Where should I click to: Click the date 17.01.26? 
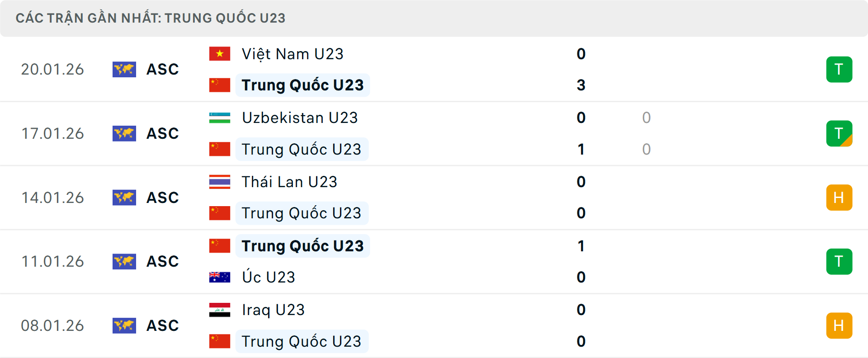pyautogui.click(x=53, y=133)
